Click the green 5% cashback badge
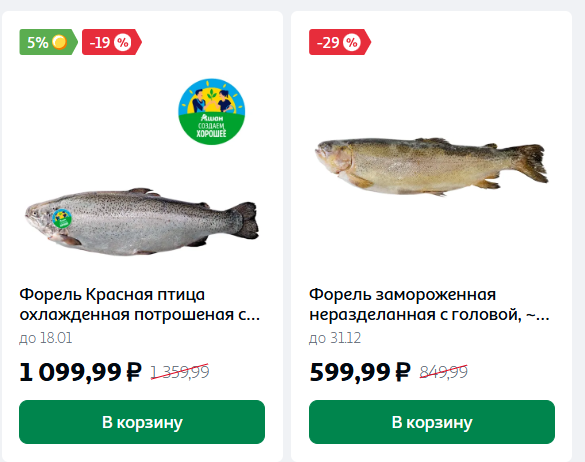585x462 pixels. [x=48, y=42]
